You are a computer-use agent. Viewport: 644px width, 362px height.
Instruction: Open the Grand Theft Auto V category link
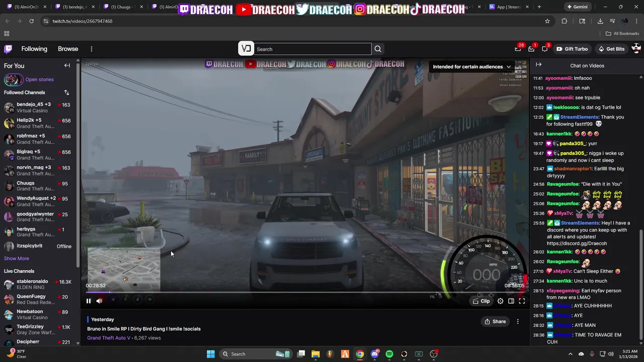pos(109,338)
